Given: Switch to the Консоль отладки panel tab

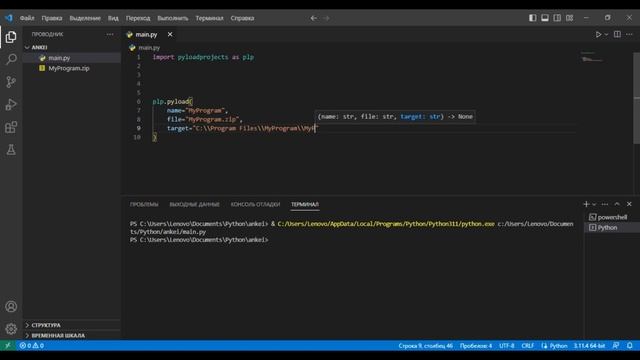Looking at the screenshot, I should [256, 204].
